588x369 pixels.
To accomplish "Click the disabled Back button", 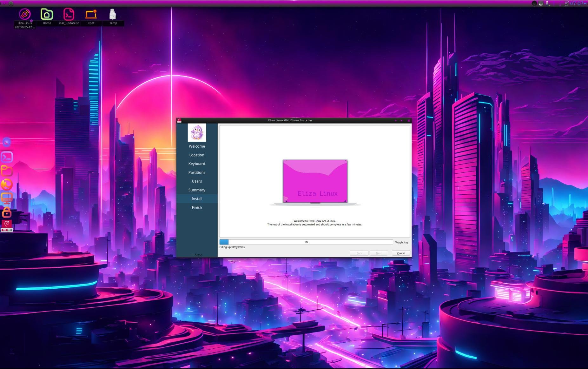I will coord(359,253).
